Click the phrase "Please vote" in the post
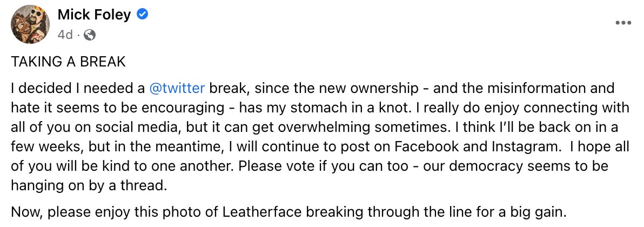644x227 pixels. [x=278, y=165]
